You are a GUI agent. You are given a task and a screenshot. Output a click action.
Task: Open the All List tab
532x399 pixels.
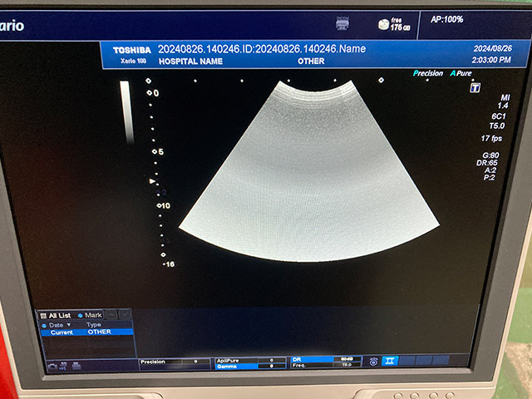pyautogui.click(x=56, y=316)
